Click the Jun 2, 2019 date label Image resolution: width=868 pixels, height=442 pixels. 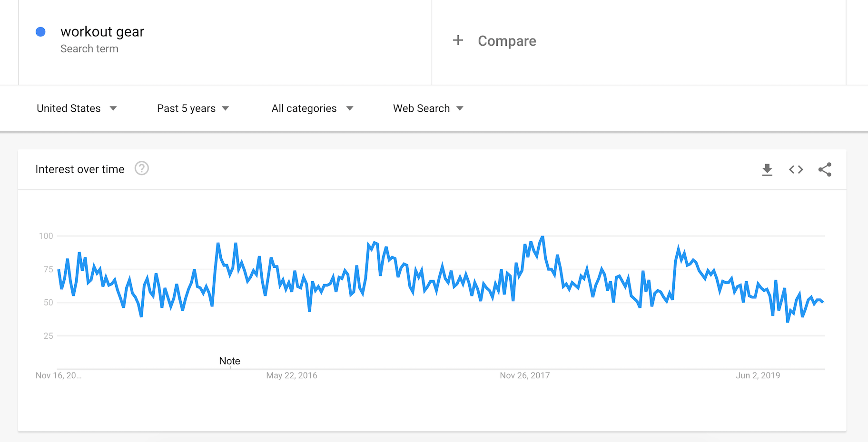point(758,375)
